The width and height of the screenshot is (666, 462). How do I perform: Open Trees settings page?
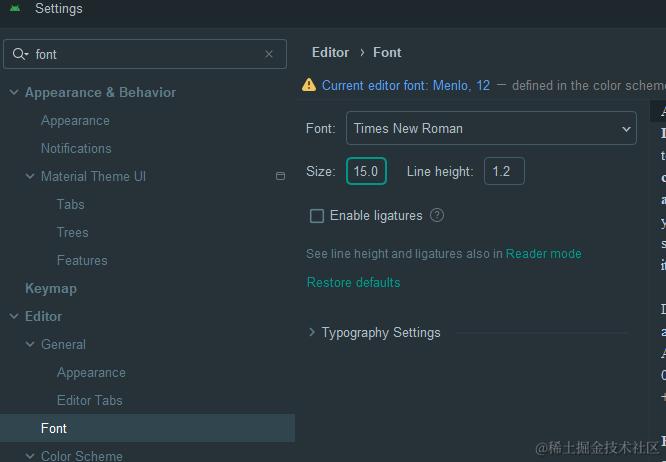[x=73, y=232]
